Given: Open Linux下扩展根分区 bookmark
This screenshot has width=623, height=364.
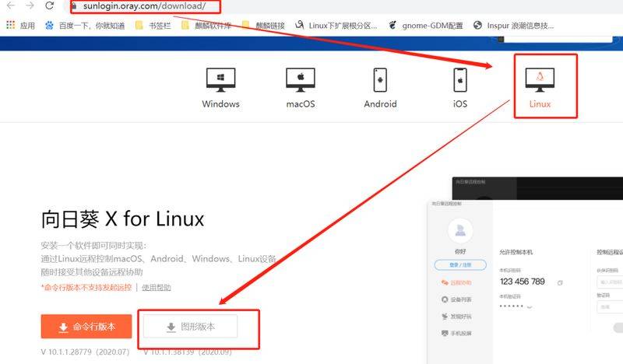Looking at the screenshot, I should (336, 26).
